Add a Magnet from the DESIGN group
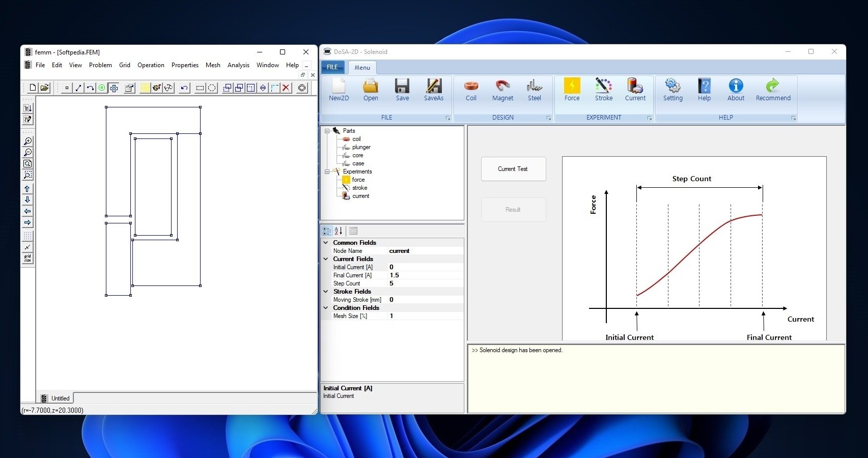The height and width of the screenshot is (458, 868). click(502, 91)
